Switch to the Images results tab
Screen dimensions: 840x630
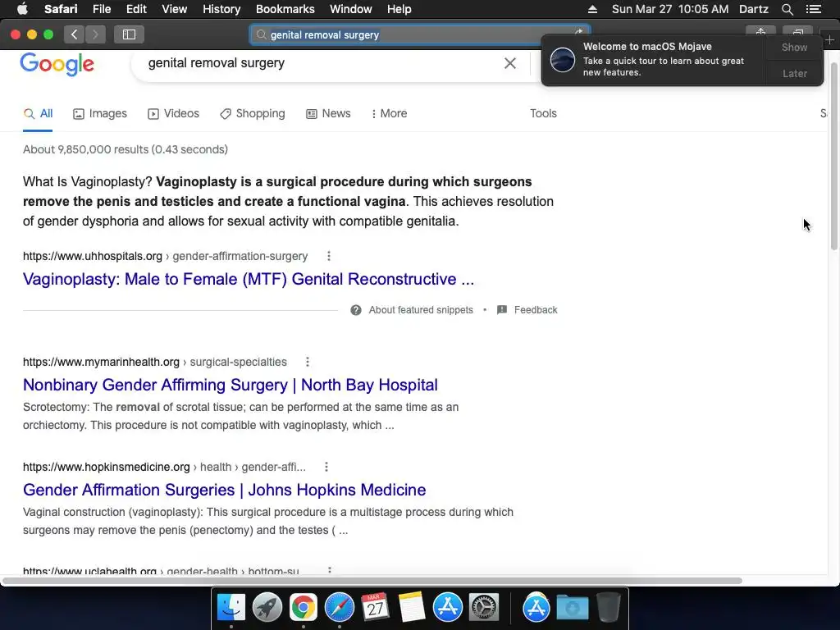100,113
